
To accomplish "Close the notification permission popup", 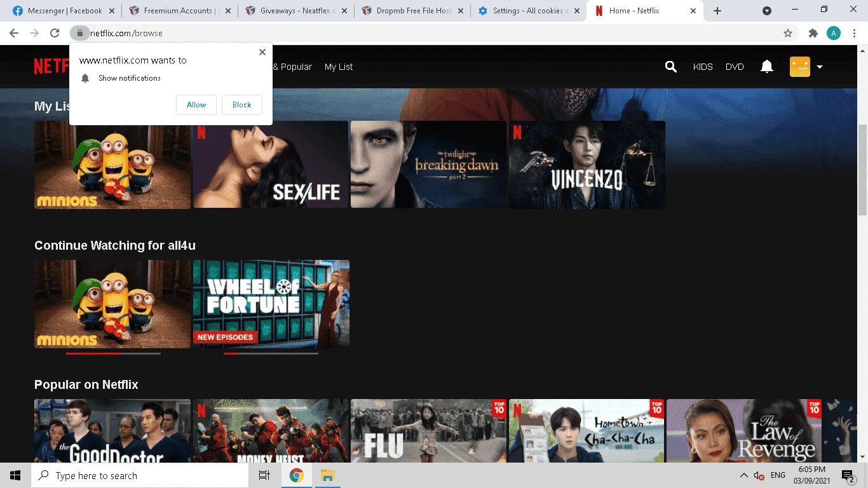I will tap(262, 52).
